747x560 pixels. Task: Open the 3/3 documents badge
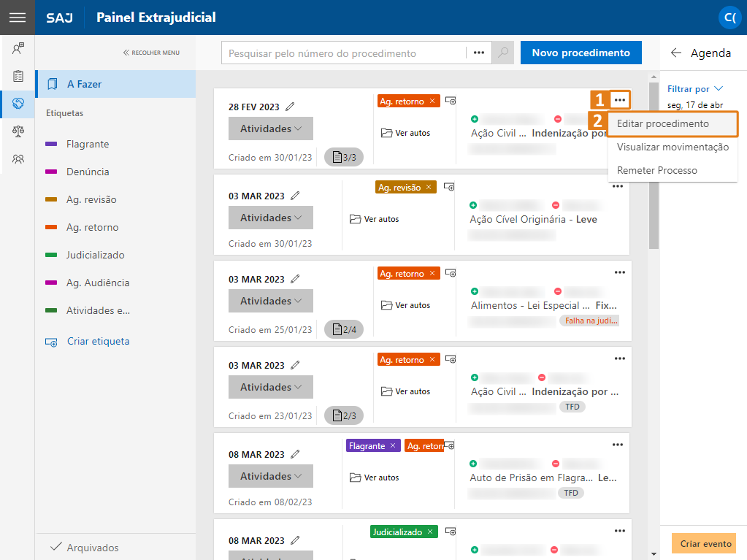pyautogui.click(x=344, y=157)
